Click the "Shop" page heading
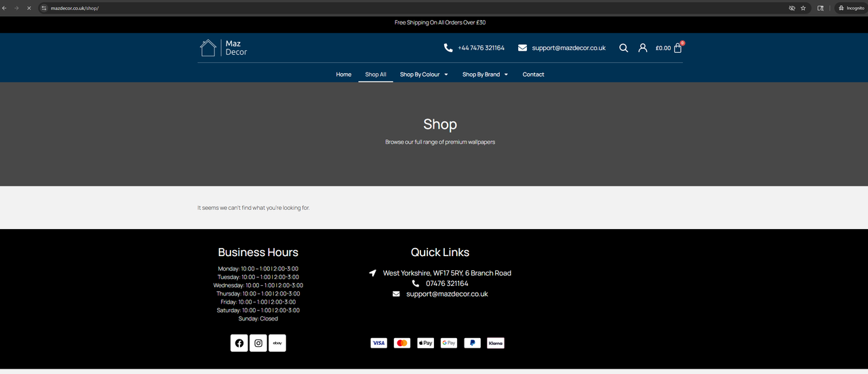This screenshot has width=868, height=374. click(440, 124)
